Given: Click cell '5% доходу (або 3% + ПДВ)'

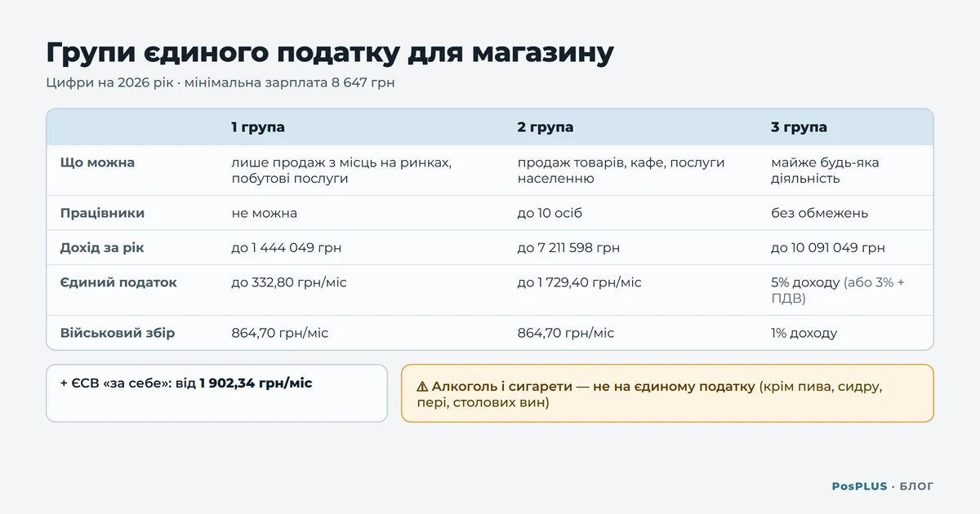Looking at the screenshot, I should 838,290.
